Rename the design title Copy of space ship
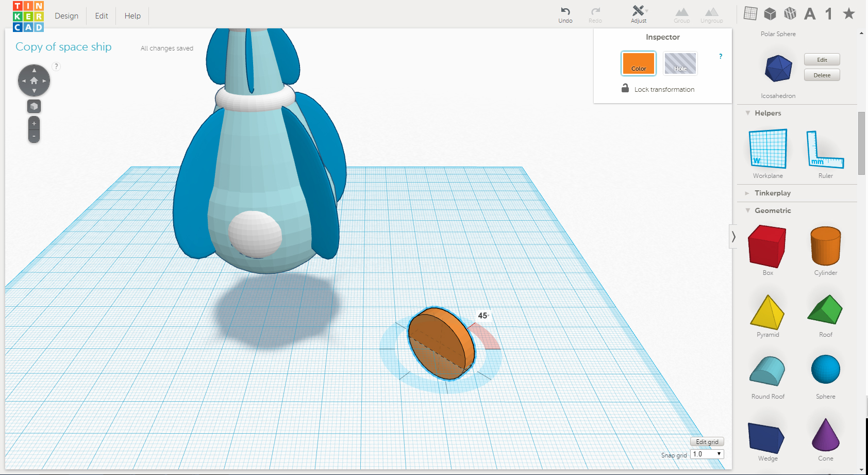 (63, 47)
